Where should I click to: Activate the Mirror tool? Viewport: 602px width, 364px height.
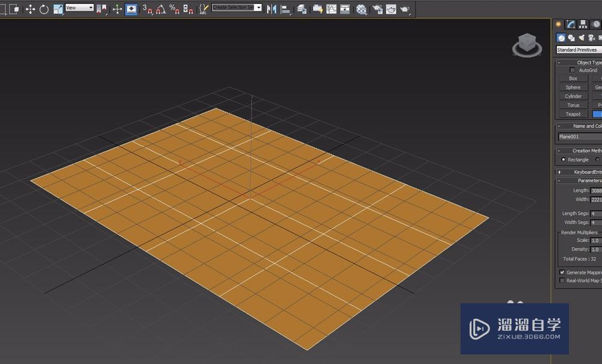tap(271, 8)
